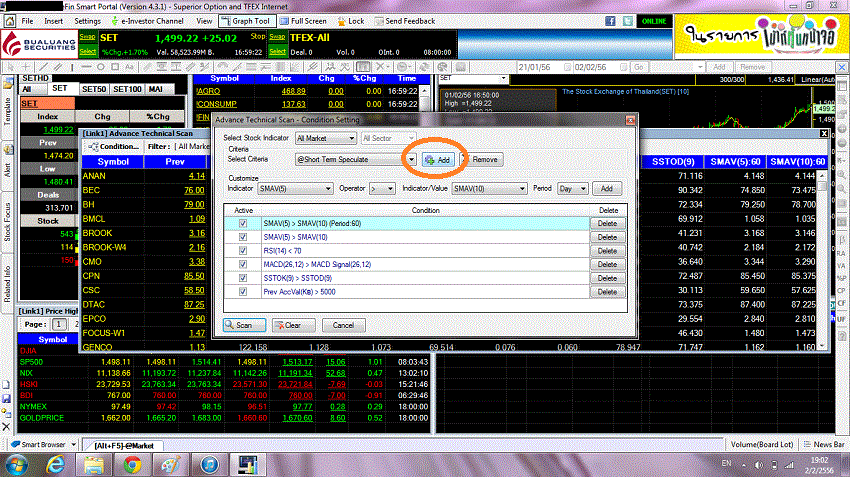Uncheck the SSTOK(9) > SSTOD(9) condition
Screen dimensions: 850x477
(243, 278)
